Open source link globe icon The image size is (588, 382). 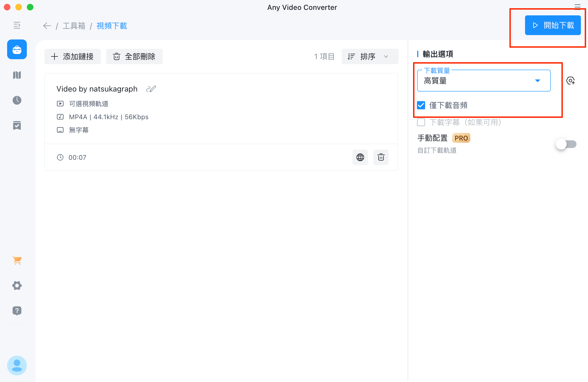pyautogui.click(x=360, y=157)
